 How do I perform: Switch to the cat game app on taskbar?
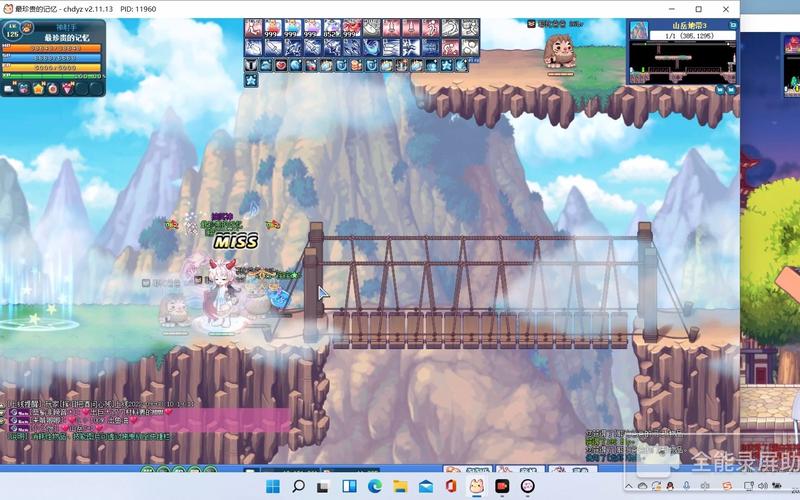coord(477,486)
